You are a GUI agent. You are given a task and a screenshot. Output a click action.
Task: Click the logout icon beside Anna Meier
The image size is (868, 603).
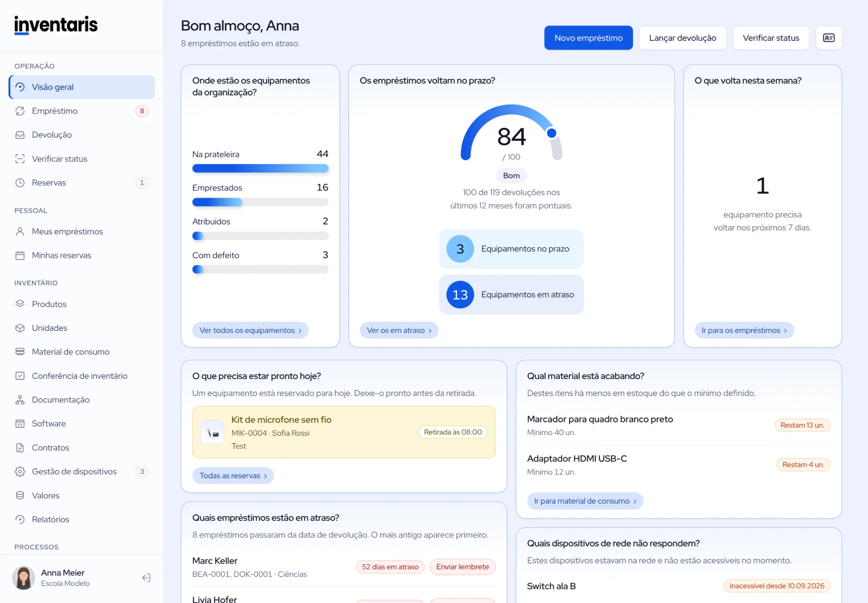(146, 578)
